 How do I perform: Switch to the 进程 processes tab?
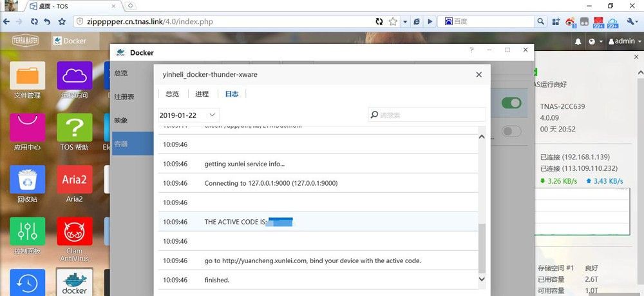tap(202, 94)
